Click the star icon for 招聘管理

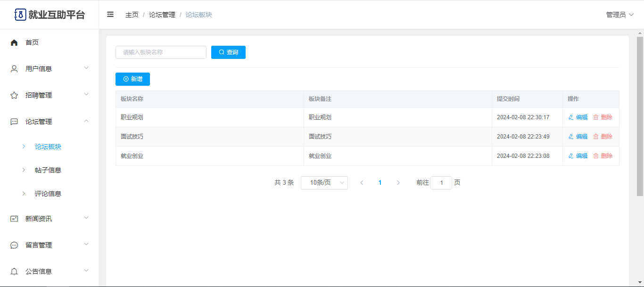click(14, 95)
